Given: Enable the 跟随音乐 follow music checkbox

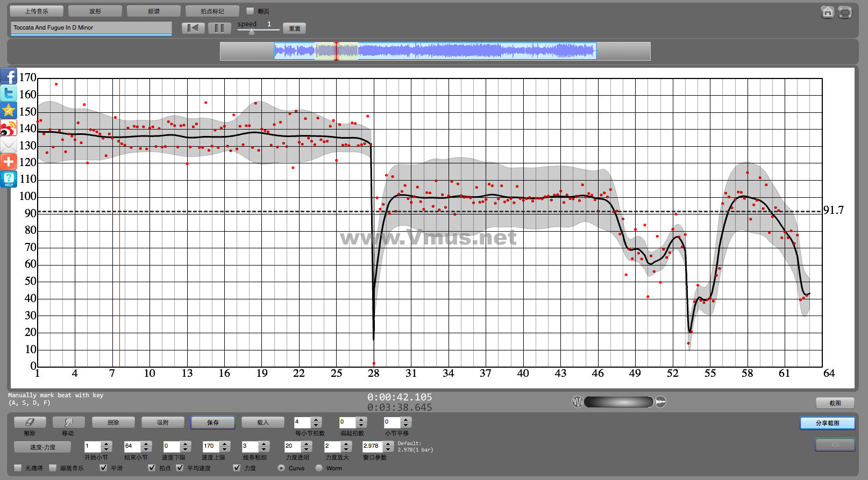Looking at the screenshot, I should click(x=53, y=468).
